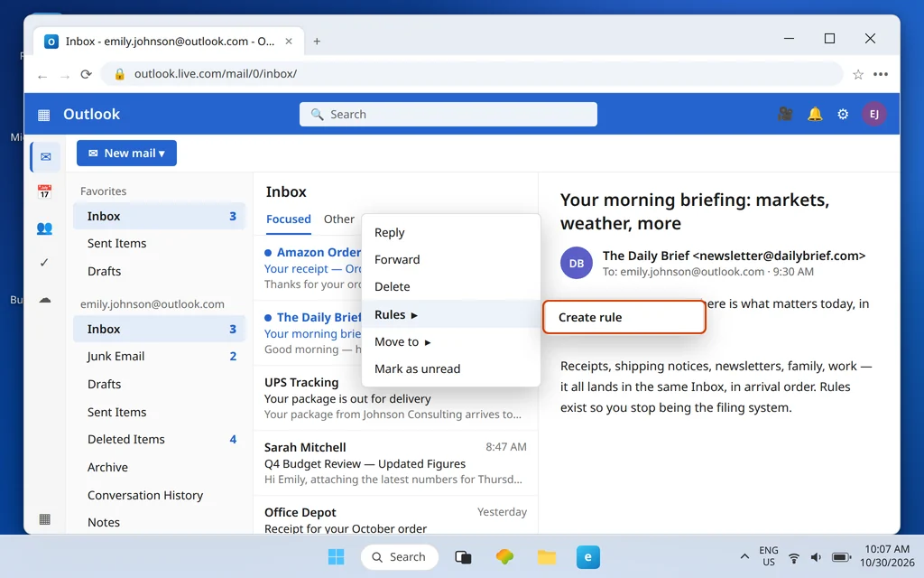Screen dimensions: 924x578
Task: Open the clock and date in tray
Action: 887,556
